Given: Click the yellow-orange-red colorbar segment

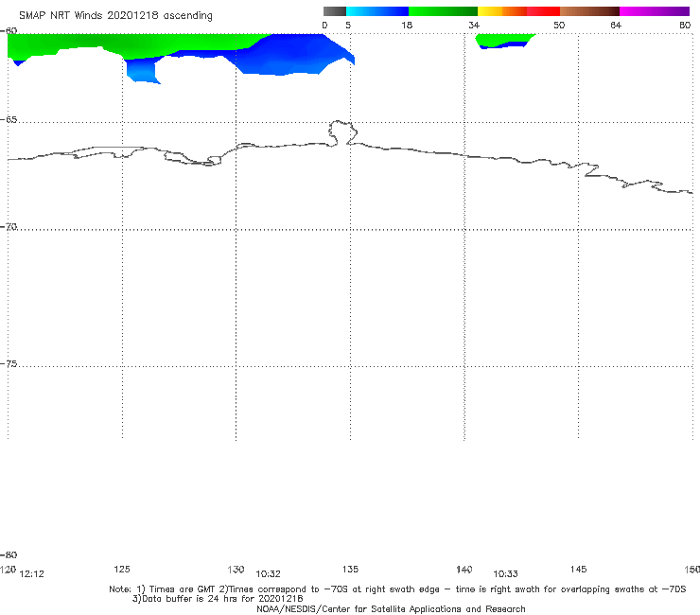Looking at the screenshot, I should point(518,11).
